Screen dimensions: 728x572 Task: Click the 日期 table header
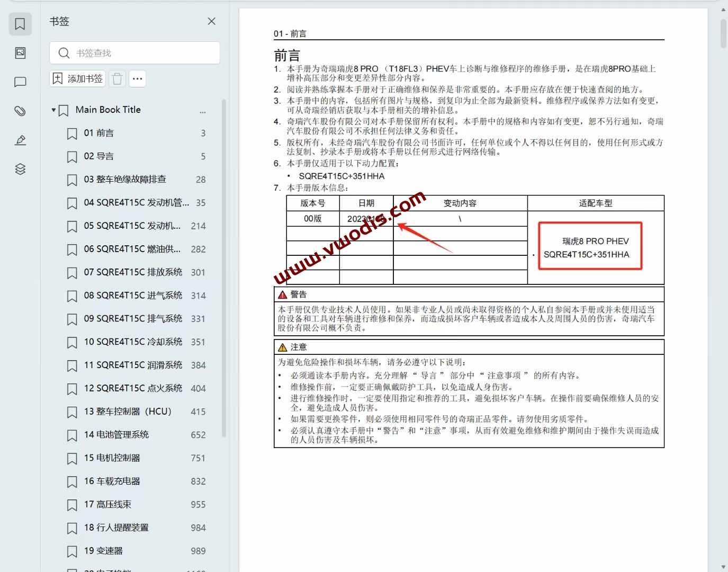point(366,203)
